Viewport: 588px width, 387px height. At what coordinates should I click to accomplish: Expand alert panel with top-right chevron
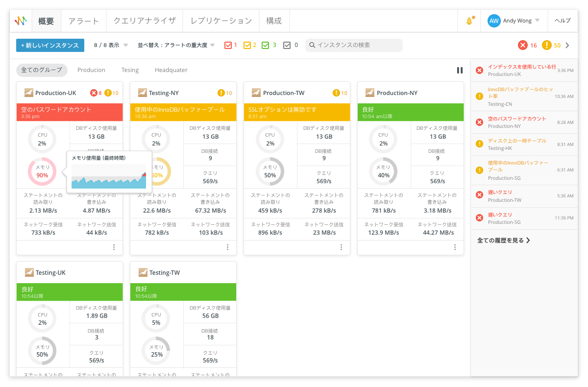coord(567,46)
